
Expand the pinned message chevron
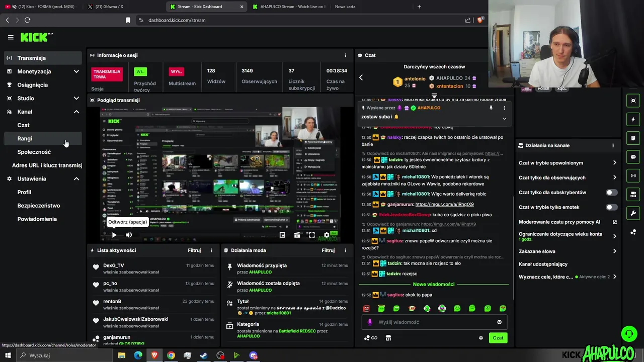[x=504, y=118]
